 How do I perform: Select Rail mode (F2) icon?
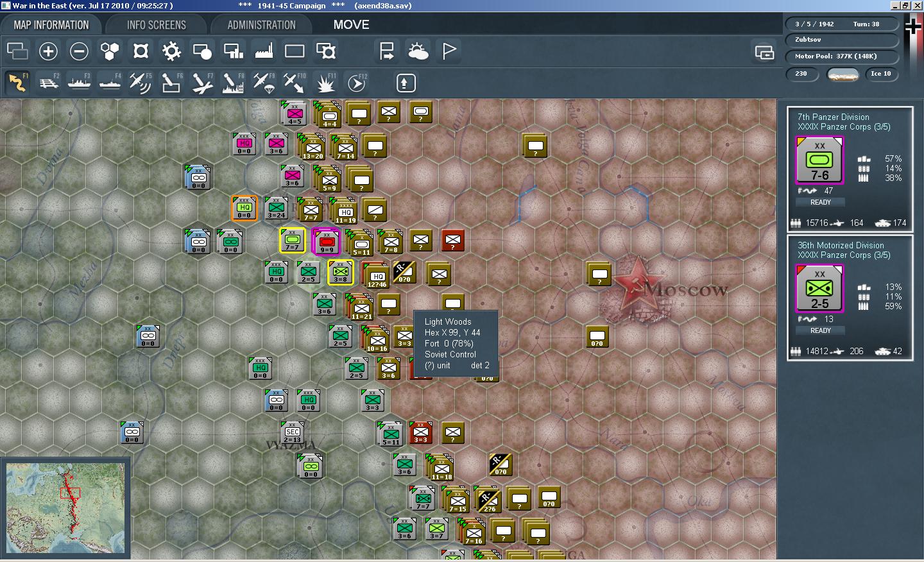point(48,83)
